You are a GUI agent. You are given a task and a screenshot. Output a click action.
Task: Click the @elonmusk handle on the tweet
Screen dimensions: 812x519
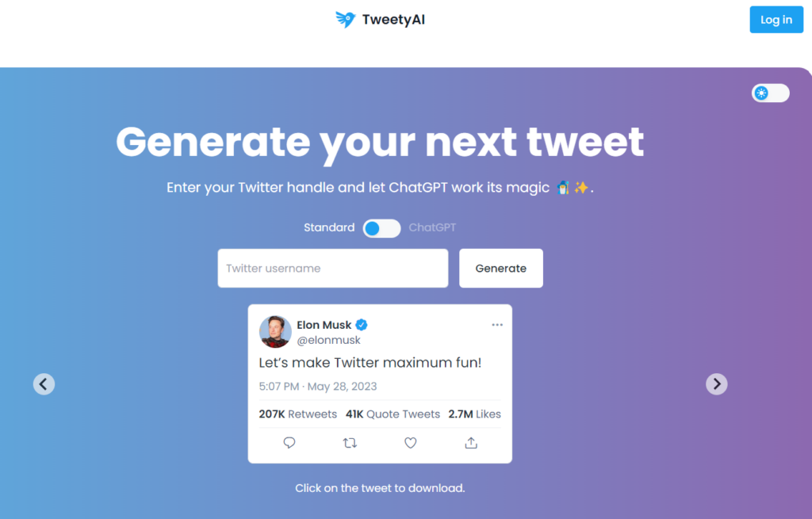pos(330,339)
